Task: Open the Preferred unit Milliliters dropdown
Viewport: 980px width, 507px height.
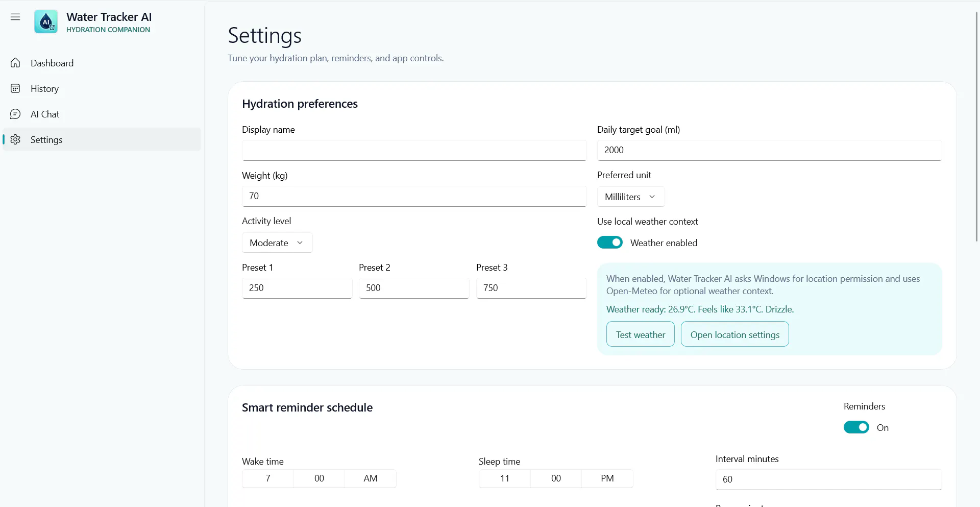Action: point(631,197)
